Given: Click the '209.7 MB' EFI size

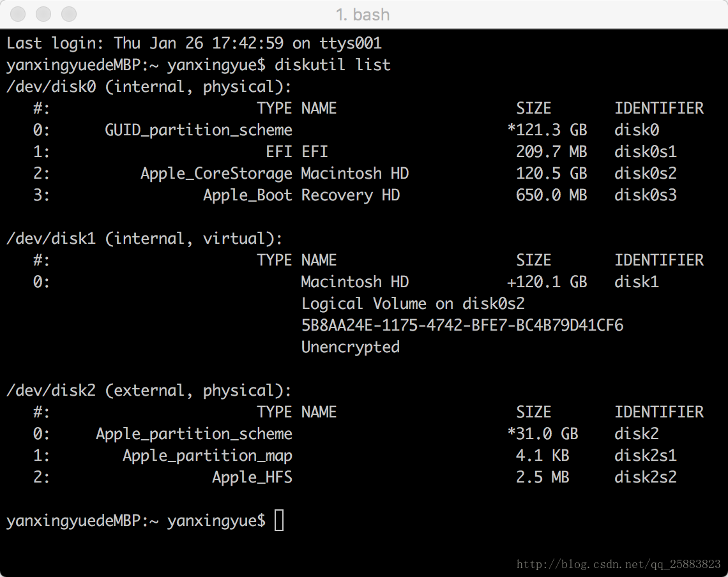Looking at the screenshot, I should coord(552,152).
